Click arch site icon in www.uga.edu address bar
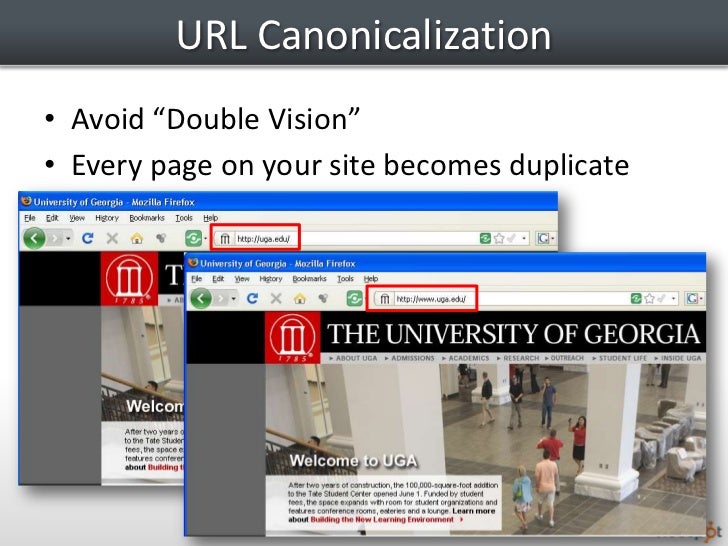 tap(384, 299)
